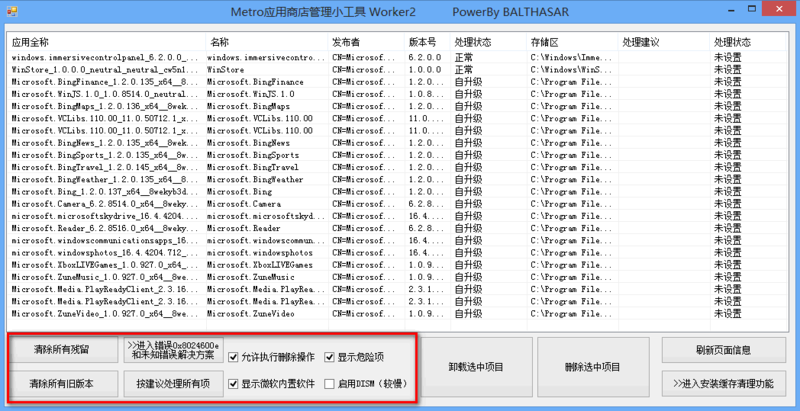Viewport: 800px width, 411px height.
Task: Select microsoft.windowsphotos_16.4.4204.712 row
Action: pyautogui.click(x=396, y=253)
